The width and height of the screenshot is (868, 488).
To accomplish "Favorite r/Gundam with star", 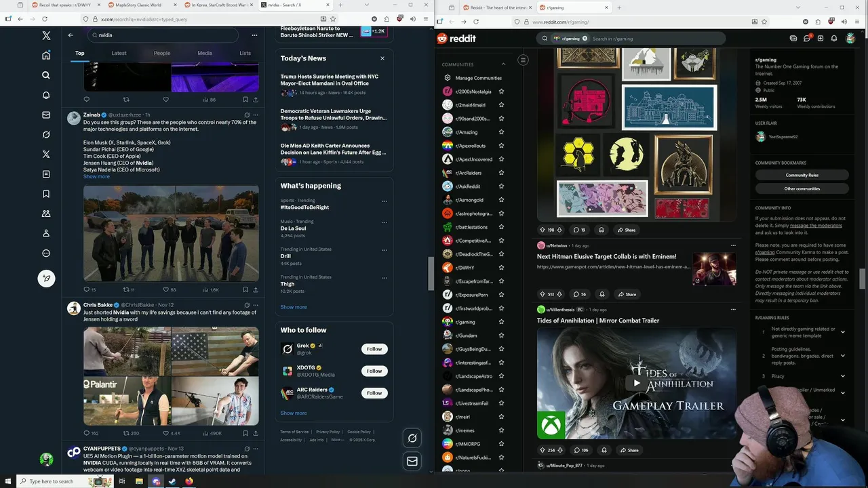I will (x=501, y=335).
